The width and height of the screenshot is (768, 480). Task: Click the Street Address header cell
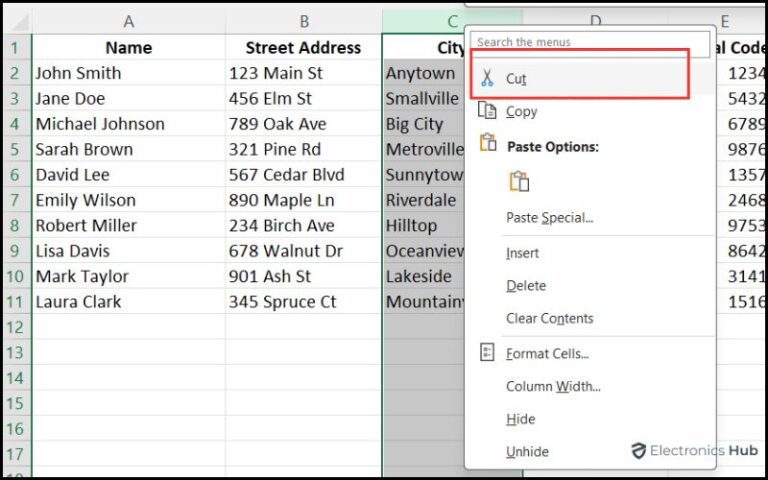click(x=304, y=48)
